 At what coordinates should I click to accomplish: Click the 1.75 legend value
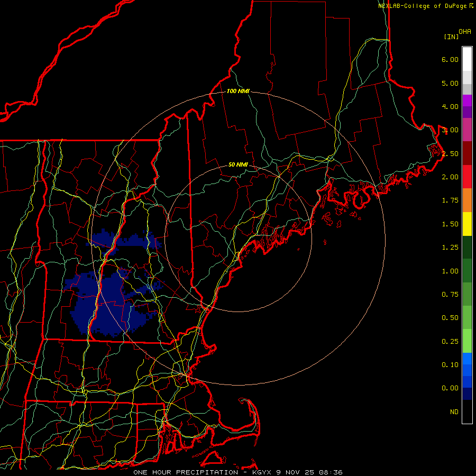click(450, 200)
